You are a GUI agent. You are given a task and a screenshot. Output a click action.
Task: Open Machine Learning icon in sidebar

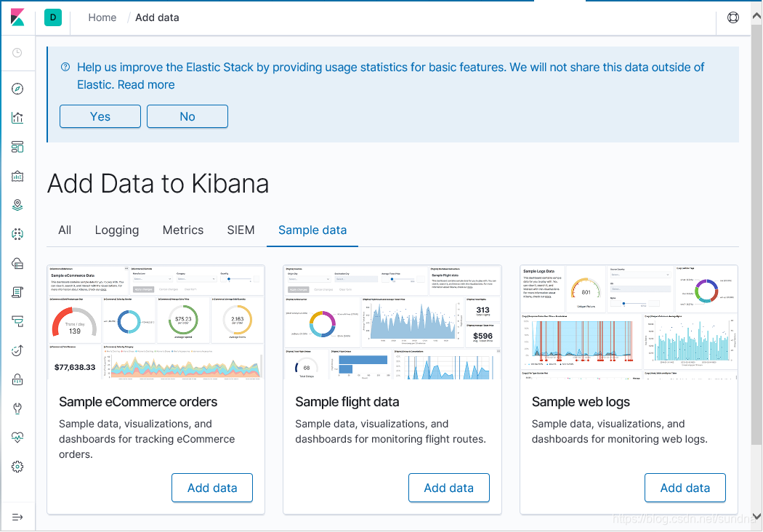coord(17,234)
